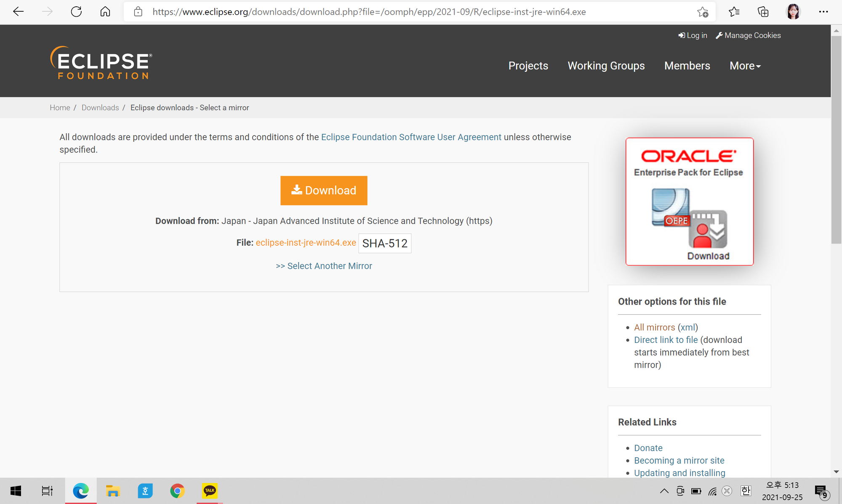The height and width of the screenshot is (504, 842).
Task: Open Task View on the taskbar
Action: click(x=47, y=491)
